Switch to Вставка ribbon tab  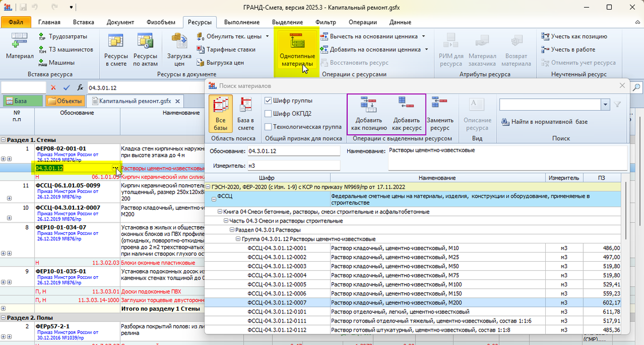pos(83,22)
